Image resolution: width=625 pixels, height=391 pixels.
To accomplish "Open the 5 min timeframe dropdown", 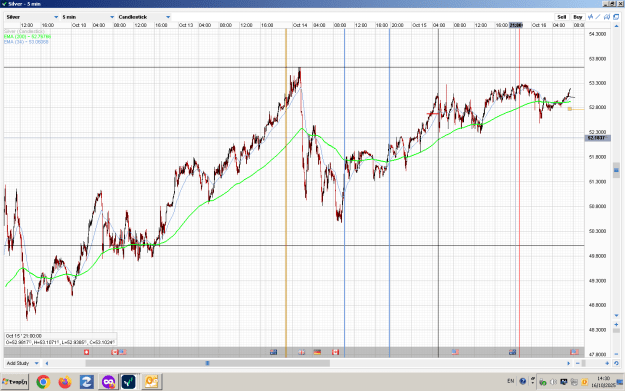I will tap(88, 17).
